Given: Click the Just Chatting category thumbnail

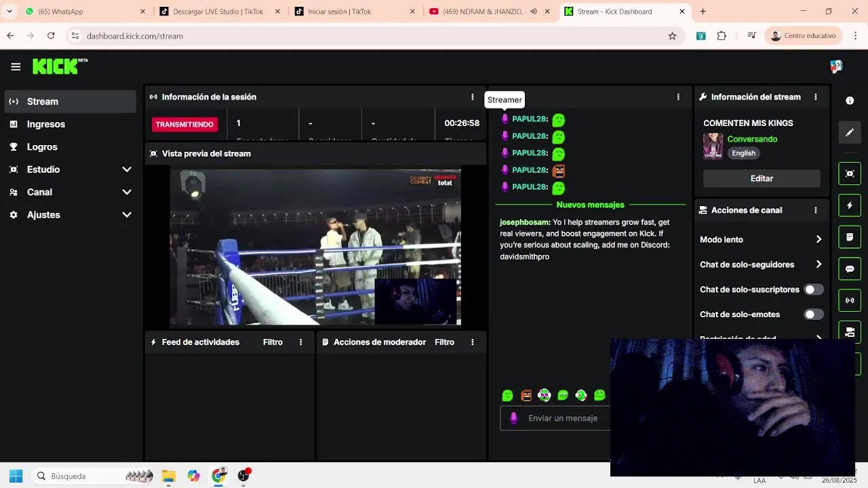Looking at the screenshot, I should pyautogui.click(x=713, y=146).
